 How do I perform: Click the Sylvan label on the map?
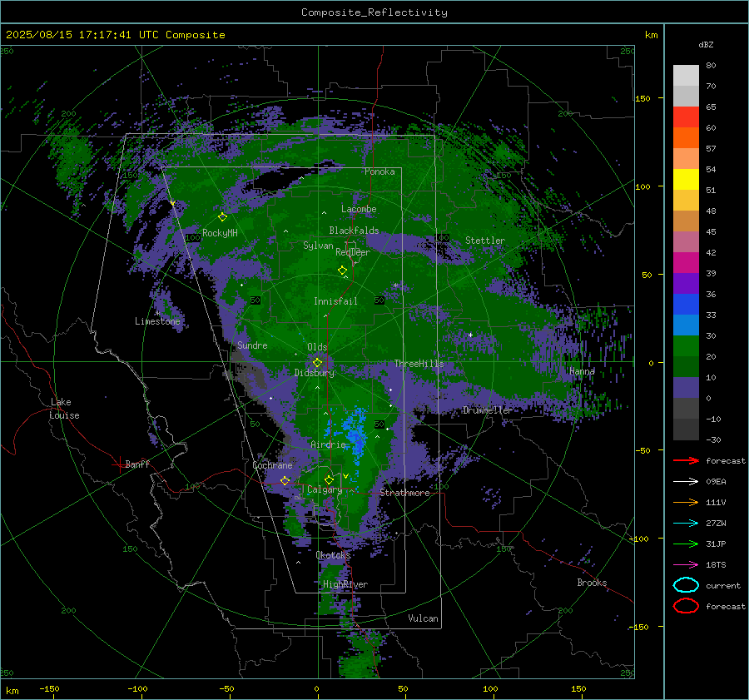pos(318,246)
